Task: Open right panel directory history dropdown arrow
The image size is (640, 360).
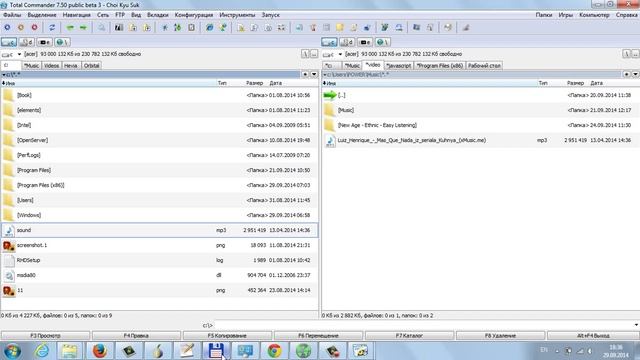Action: point(635,74)
